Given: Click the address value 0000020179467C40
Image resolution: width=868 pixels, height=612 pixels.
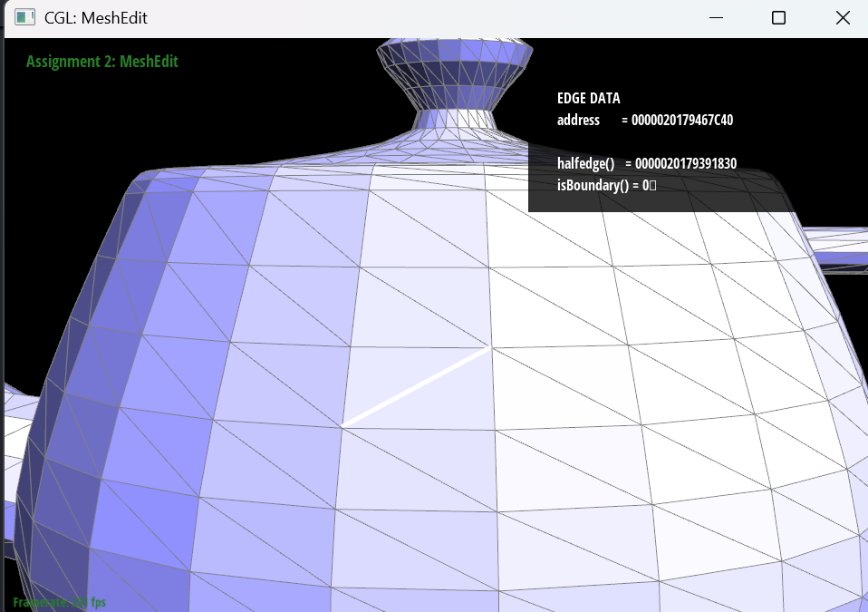Looking at the screenshot, I should 682,121.
